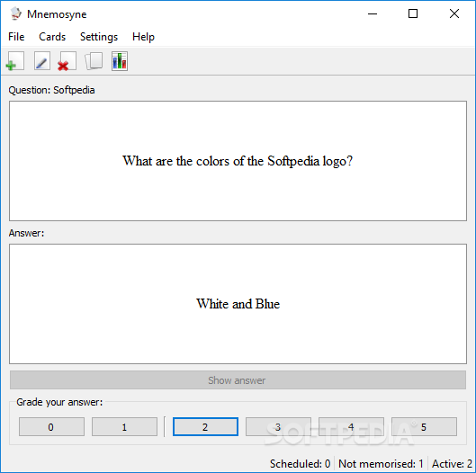Image resolution: width=476 pixels, height=473 pixels.
Task: Open the Settings menu
Action: click(99, 37)
